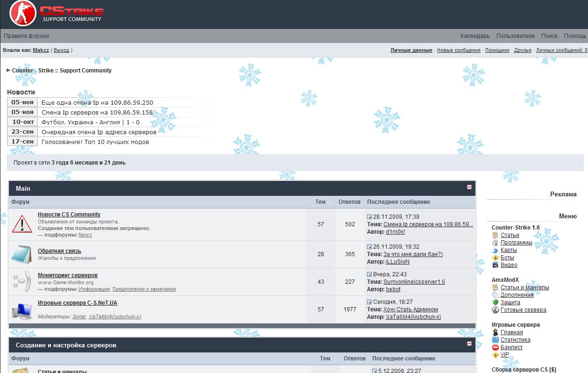Click the icon beside Видео menu entry
The width and height of the screenshot is (588, 373).
496,265
